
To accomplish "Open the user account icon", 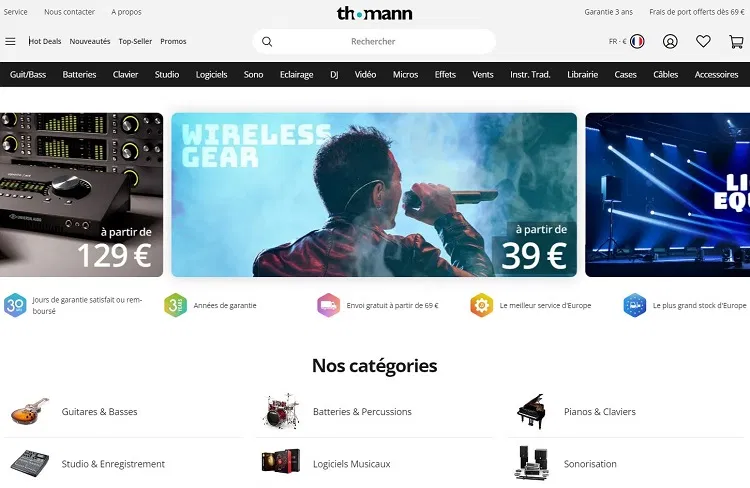I will (670, 42).
